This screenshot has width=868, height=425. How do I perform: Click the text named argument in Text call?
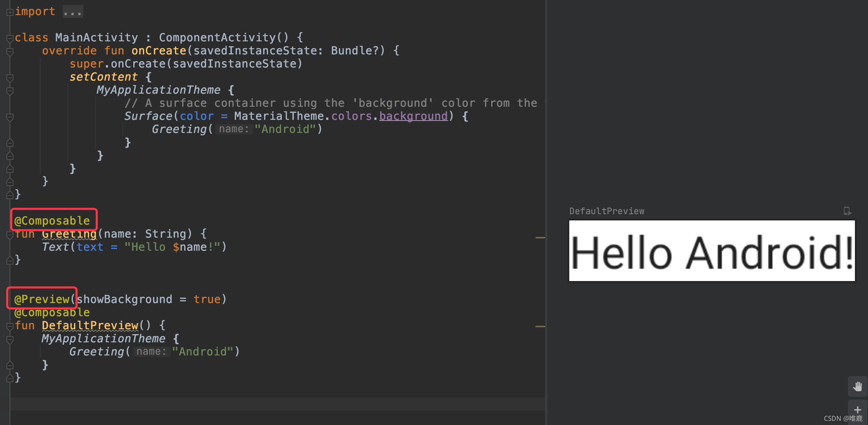[x=90, y=247]
